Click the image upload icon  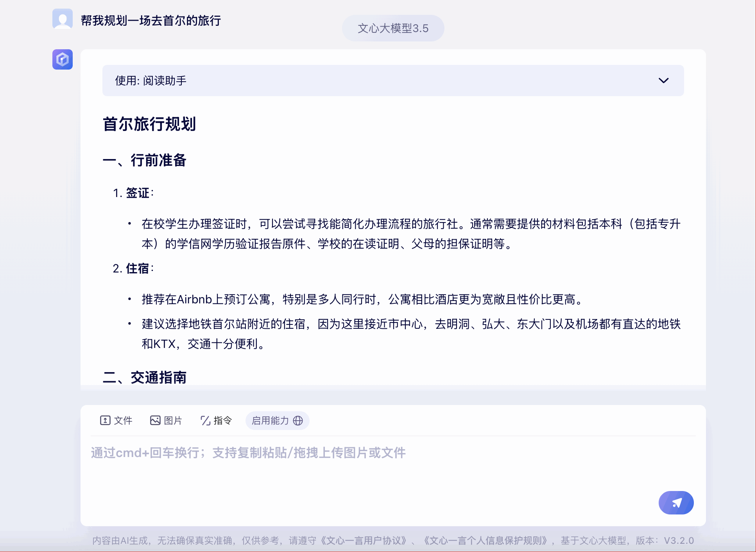tap(155, 420)
